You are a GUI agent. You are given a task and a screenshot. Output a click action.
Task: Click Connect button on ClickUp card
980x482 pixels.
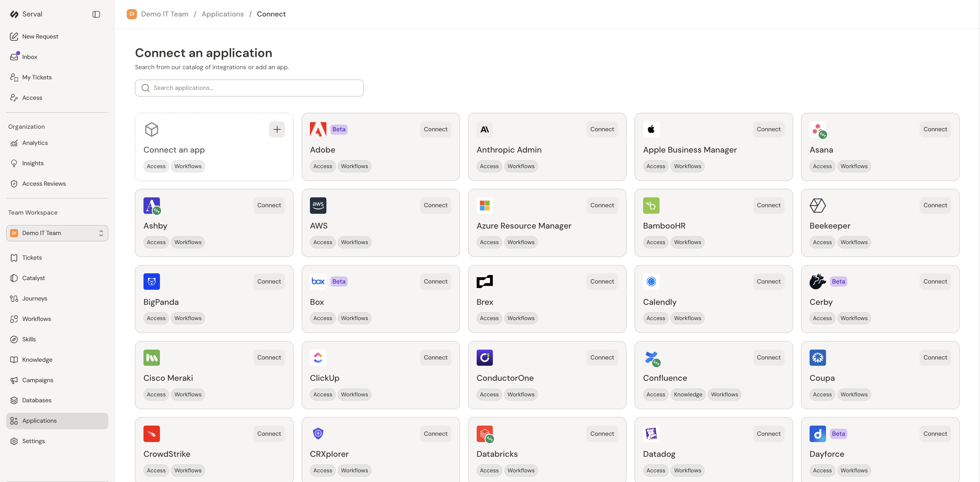pyautogui.click(x=436, y=358)
